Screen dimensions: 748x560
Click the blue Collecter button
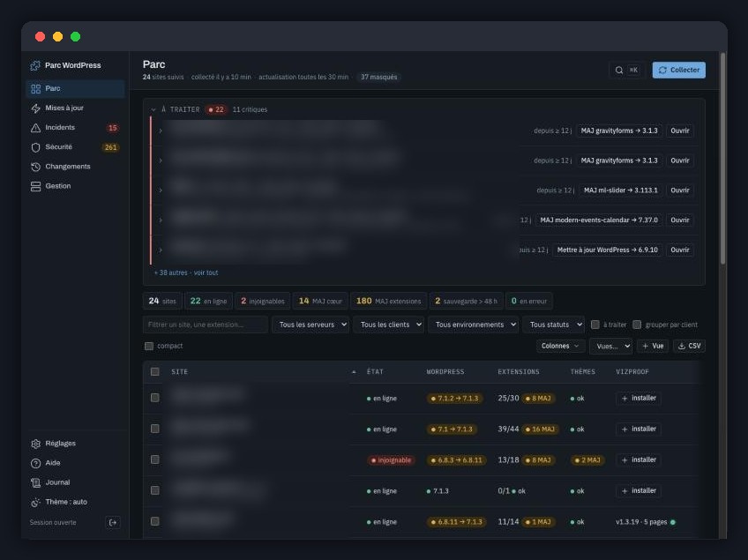pyautogui.click(x=678, y=71)
